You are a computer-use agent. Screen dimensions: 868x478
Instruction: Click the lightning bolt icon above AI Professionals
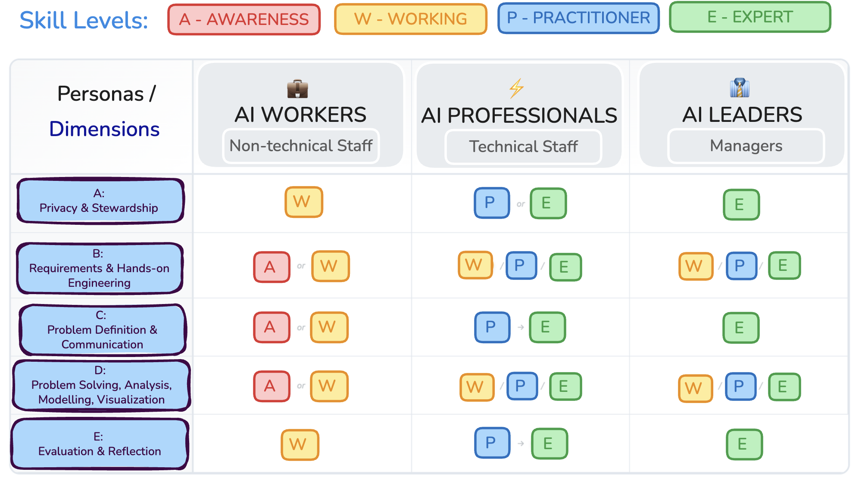[x=516, y=88]
